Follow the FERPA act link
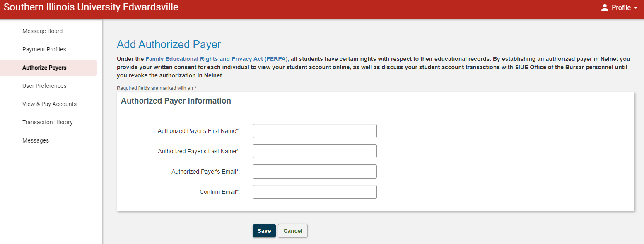This screenshot has height=244, width=644. point(217,59)
